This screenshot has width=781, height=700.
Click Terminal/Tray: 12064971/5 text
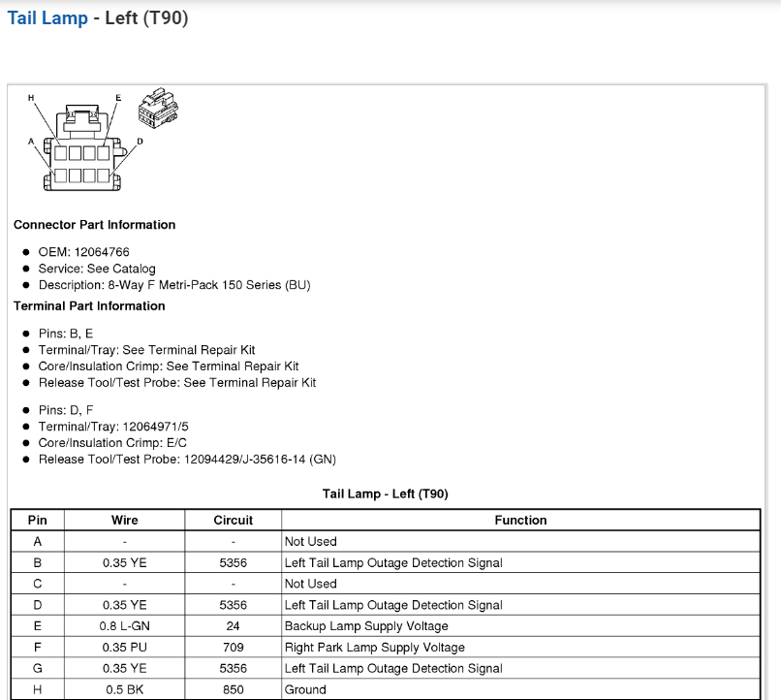click(113, 427)
